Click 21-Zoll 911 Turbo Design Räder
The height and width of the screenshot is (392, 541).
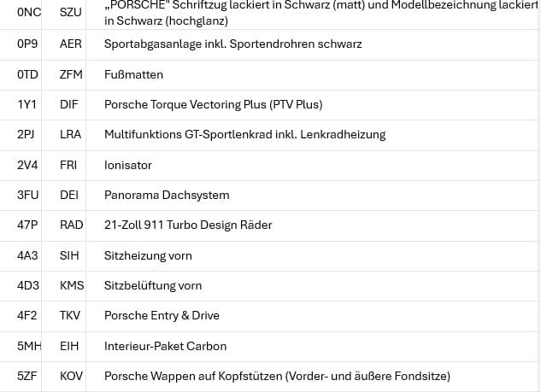point(188,225)
